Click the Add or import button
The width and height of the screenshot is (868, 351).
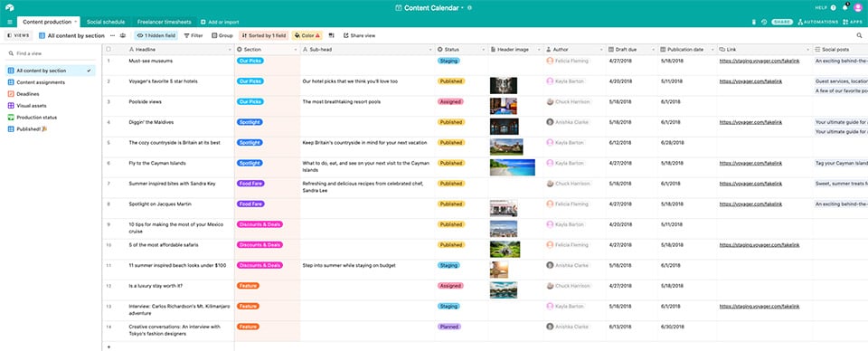tap(220, 22)
